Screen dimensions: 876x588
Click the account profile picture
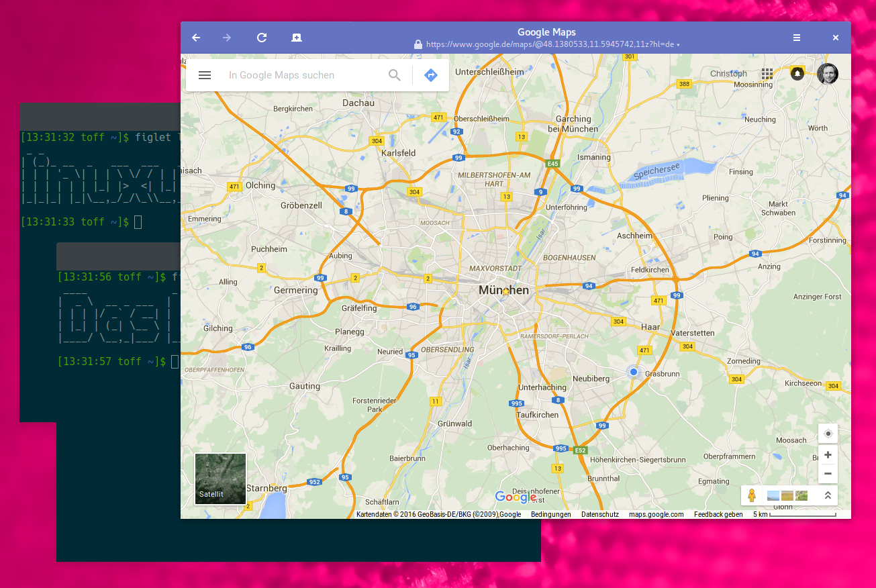click(828, 74)
